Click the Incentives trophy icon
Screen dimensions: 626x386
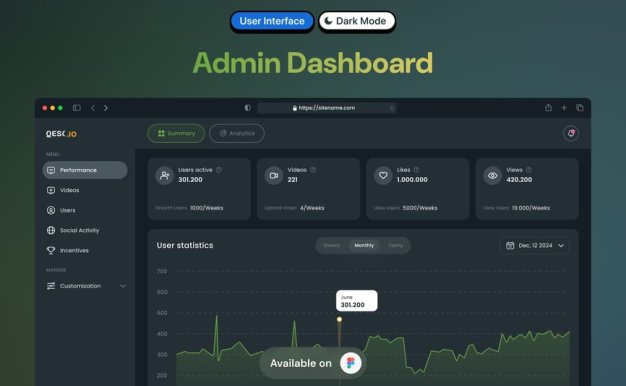51,250
